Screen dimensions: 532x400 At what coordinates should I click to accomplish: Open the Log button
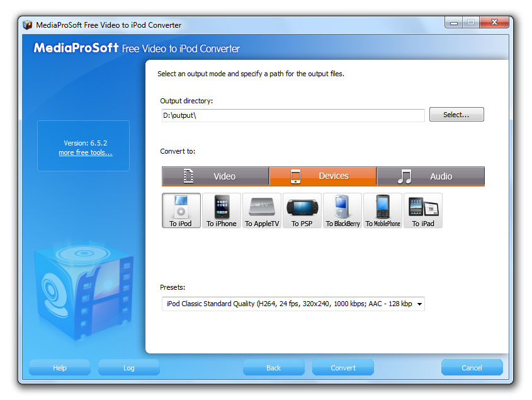tap(129, 368)
